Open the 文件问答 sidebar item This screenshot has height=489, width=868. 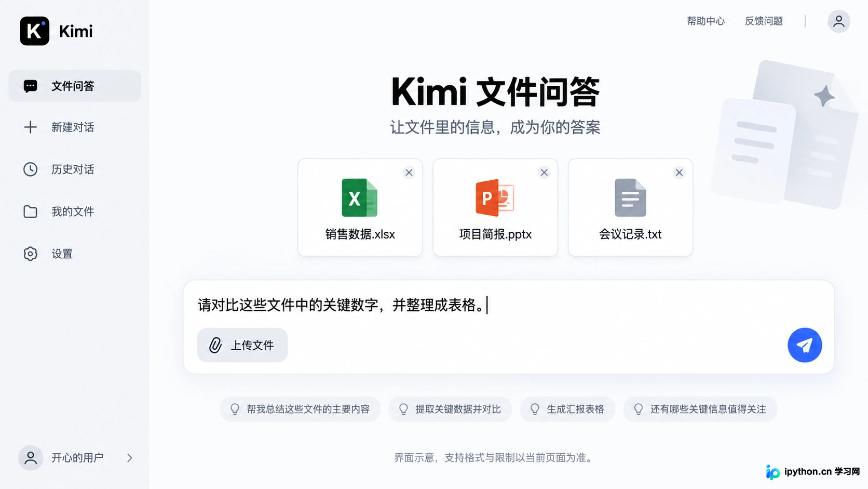pos(75,86)
